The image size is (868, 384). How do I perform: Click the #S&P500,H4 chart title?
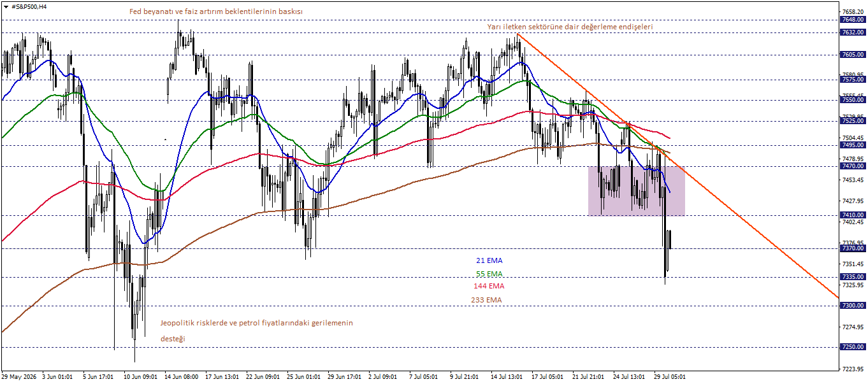(x=29, y=6)
